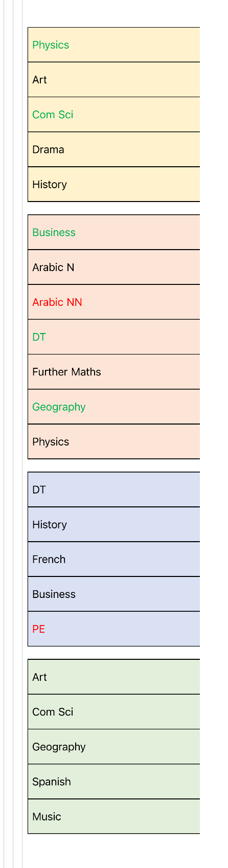Select the black Physics cell in orange block
228x868 pixels.
click(113, 441)
